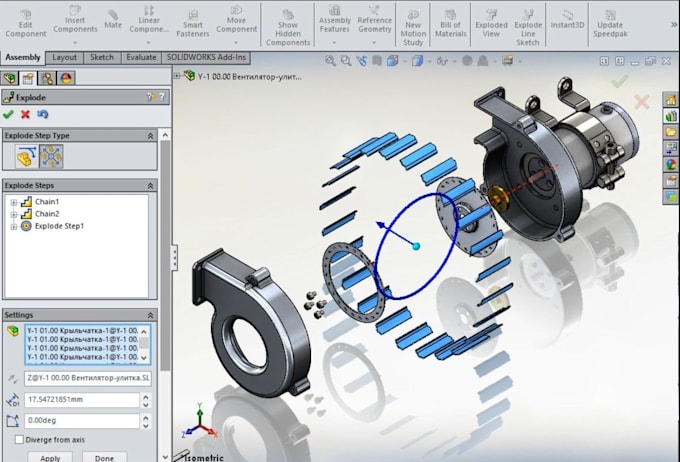The image size is (680, 462).
Task: Click the Done button
Action: point(104,457)
